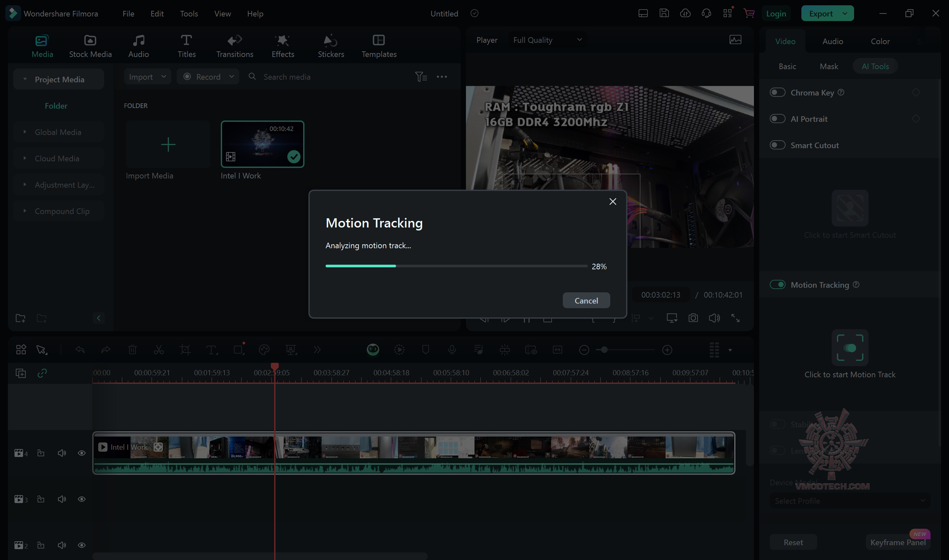Select the Intel I Work media thumbnail

[262, 144]
